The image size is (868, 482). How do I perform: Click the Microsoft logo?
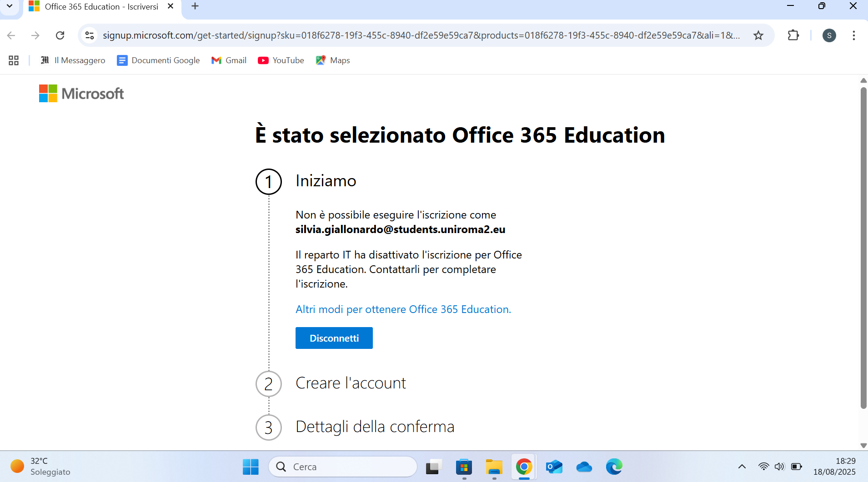point(81,94)
